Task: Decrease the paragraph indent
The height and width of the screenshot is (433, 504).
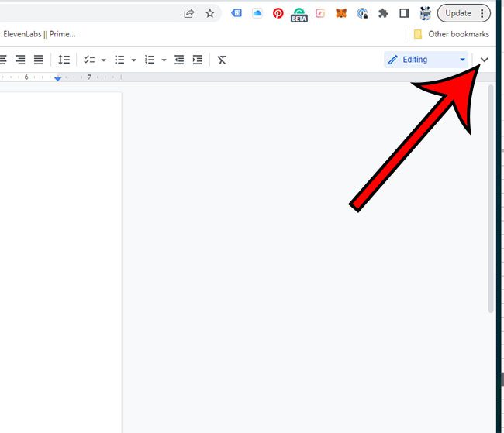Action: click(x=180, y=60)
